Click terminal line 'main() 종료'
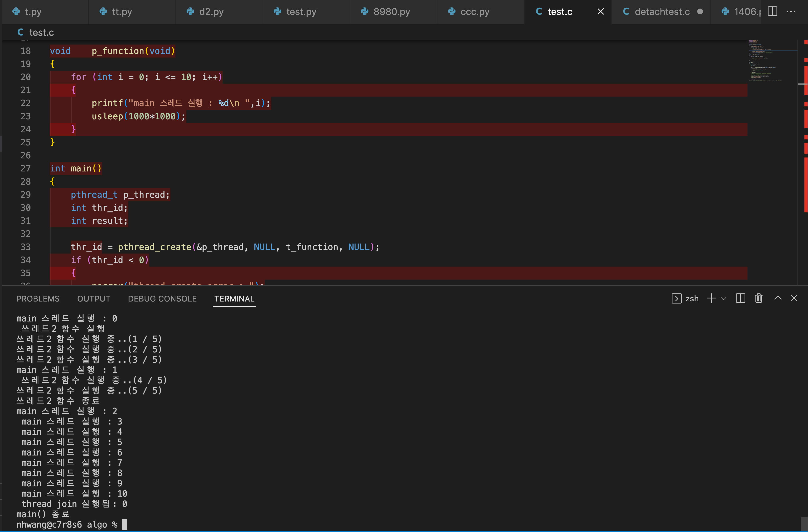This screenshot has height=532, width=808. [x=43, y=514]
